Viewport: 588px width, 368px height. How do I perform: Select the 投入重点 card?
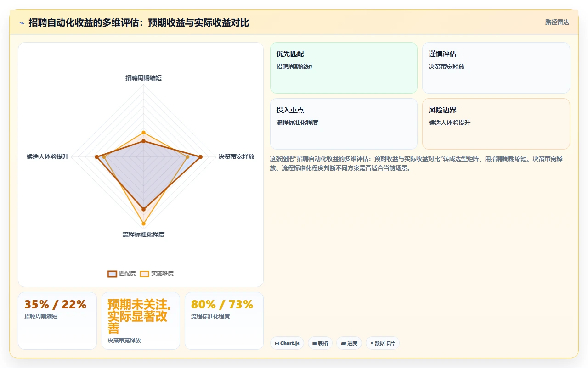(x=344, y=124)
